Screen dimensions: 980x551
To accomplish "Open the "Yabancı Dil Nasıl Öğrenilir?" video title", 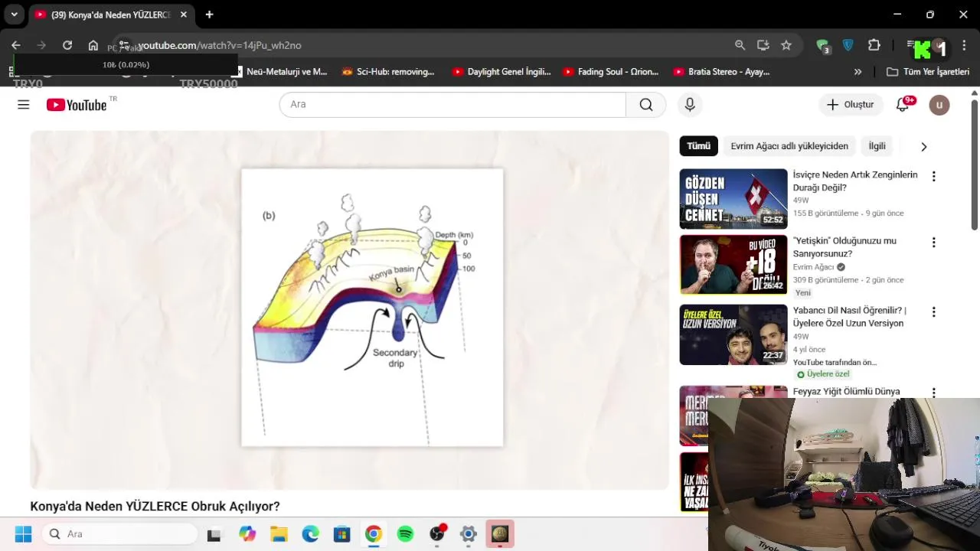I will [850, 317].
